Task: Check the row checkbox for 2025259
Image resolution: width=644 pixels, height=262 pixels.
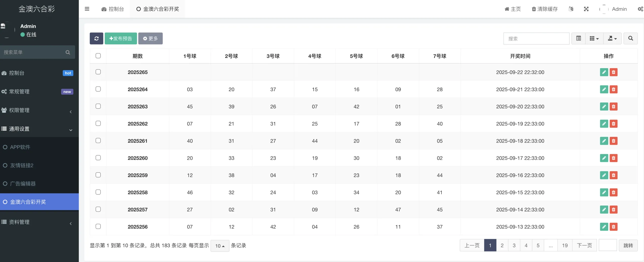Action: 98,175
